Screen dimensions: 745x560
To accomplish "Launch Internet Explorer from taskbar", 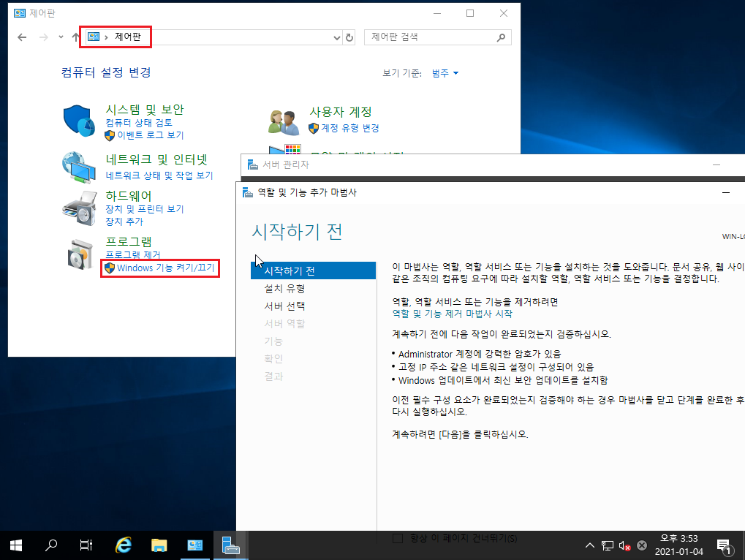I will (x=124, y=545).
